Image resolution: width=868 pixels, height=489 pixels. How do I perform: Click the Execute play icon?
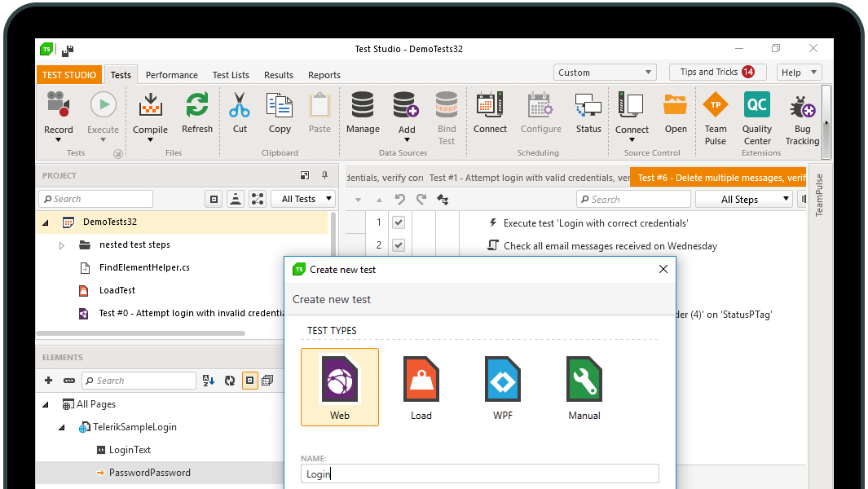point(103,104)
